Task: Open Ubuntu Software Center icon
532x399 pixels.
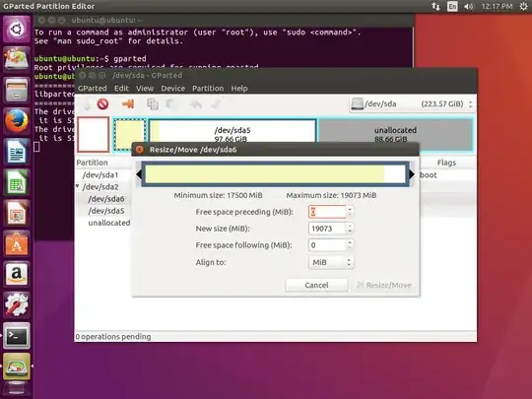Action: pos(17,243)
